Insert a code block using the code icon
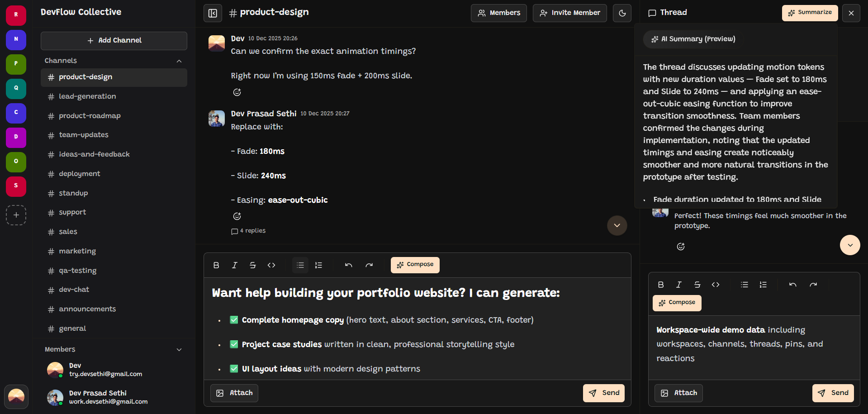Viewport: 868px width, 414px height. (271, 265)
